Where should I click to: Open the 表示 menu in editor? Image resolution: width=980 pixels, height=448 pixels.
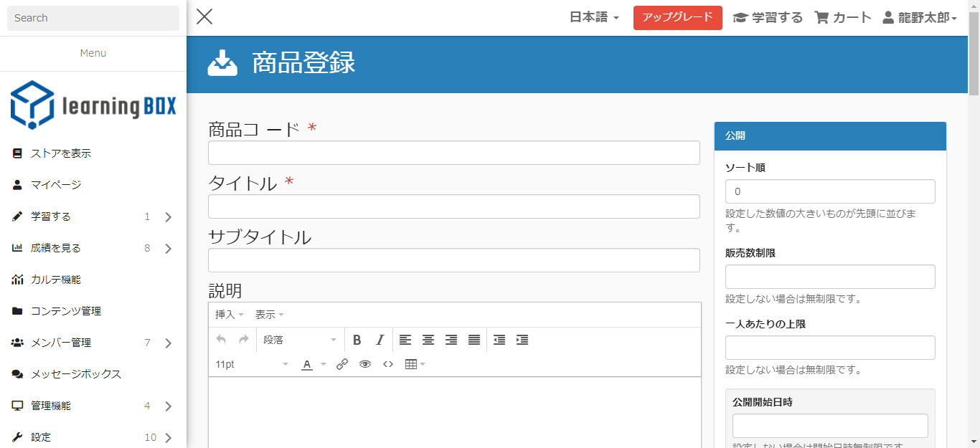click(269, 315)
